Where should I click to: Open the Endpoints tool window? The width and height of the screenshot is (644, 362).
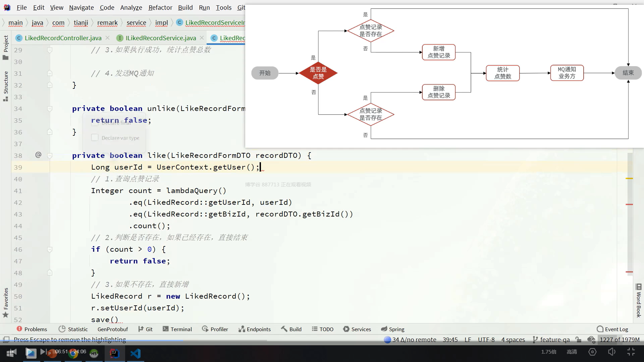(255, 329)
